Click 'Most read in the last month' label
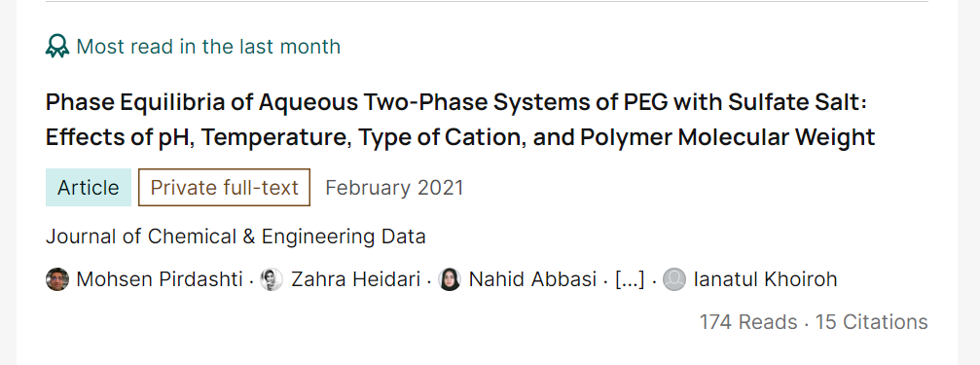Screen dimensions: 980x365 208,47
